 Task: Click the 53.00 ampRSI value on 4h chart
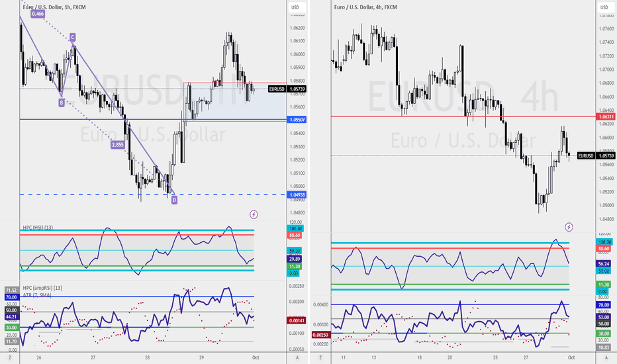(604, 317)
